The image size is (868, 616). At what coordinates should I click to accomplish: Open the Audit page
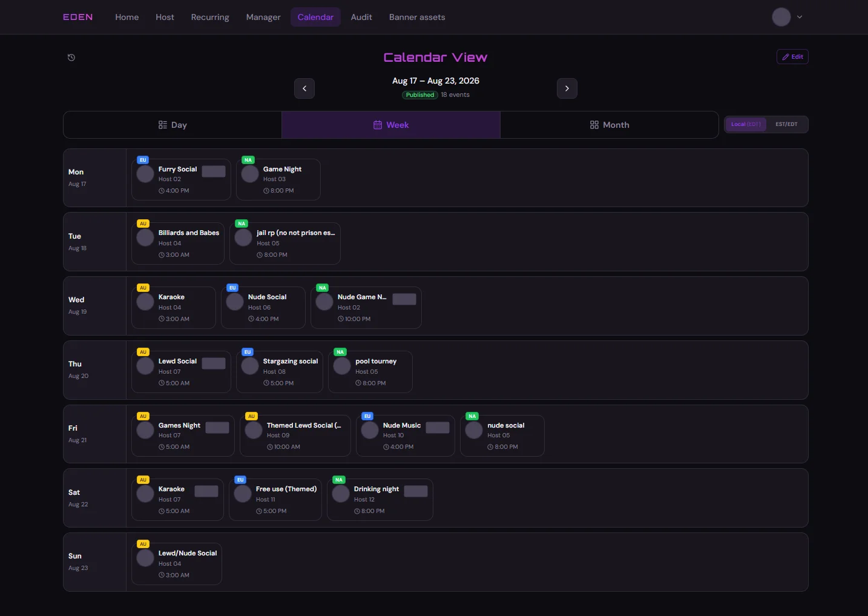click(361, 17)
